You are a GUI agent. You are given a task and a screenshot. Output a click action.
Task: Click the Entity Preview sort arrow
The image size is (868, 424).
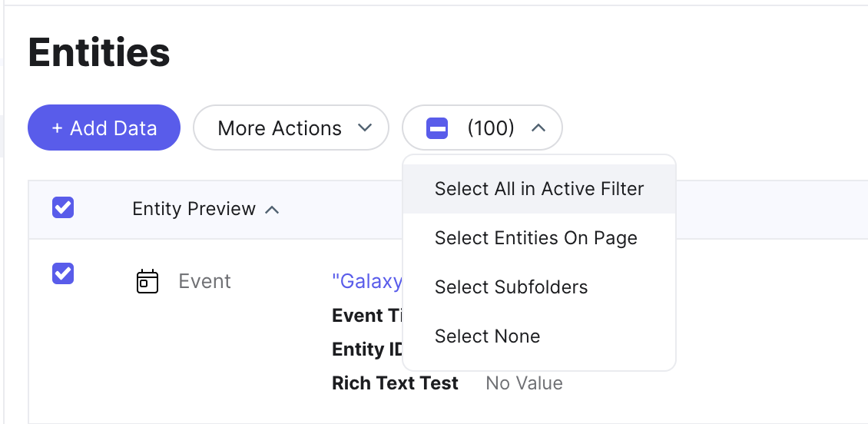tap(272, 210)
